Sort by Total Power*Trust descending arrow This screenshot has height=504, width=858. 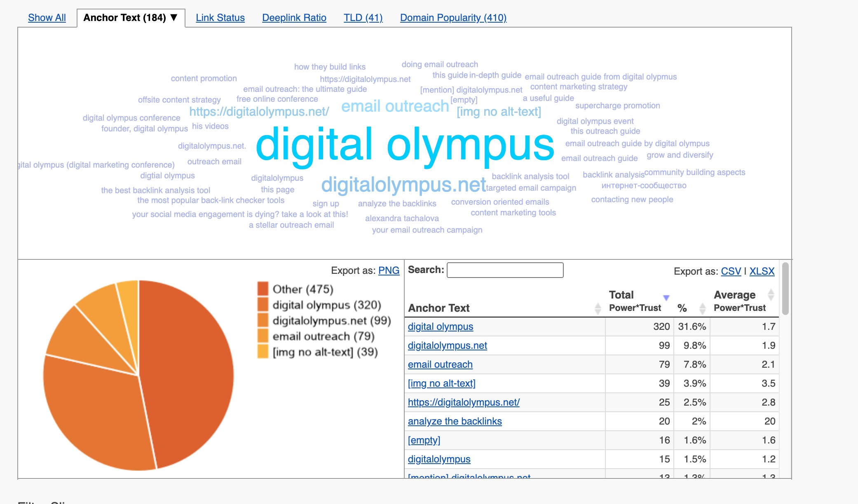pos(666,297)
